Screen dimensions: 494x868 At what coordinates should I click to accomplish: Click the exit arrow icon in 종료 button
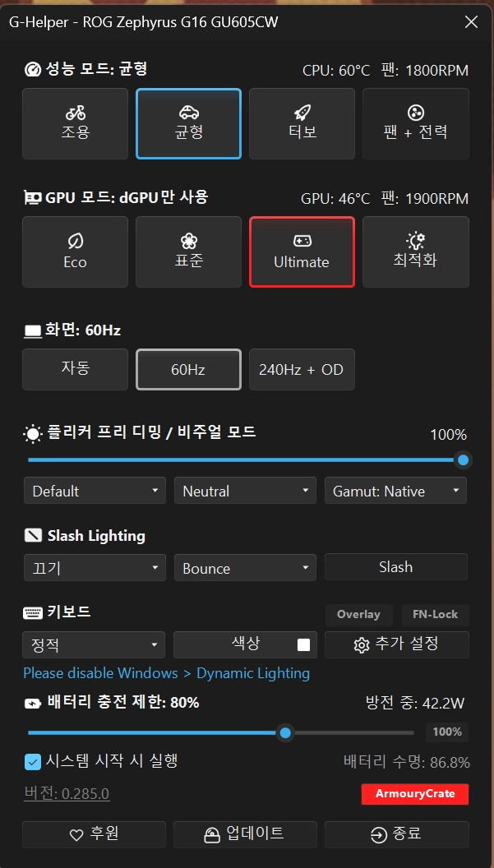378,835
